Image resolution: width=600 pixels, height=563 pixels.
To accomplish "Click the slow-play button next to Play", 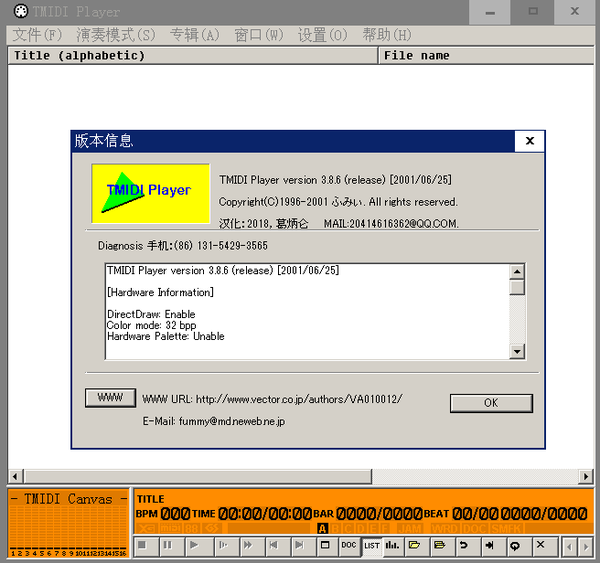I will click(225, 546).
